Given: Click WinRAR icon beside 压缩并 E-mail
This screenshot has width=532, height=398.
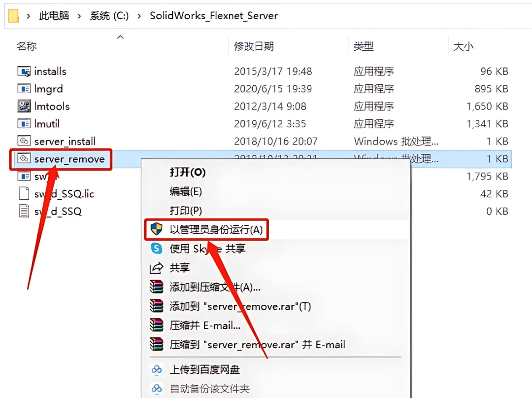Looking at the screenshot, I should [x=157, y=326].
